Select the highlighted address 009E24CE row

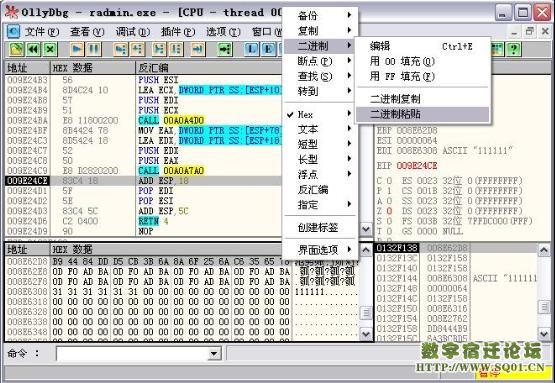(144, 181)
